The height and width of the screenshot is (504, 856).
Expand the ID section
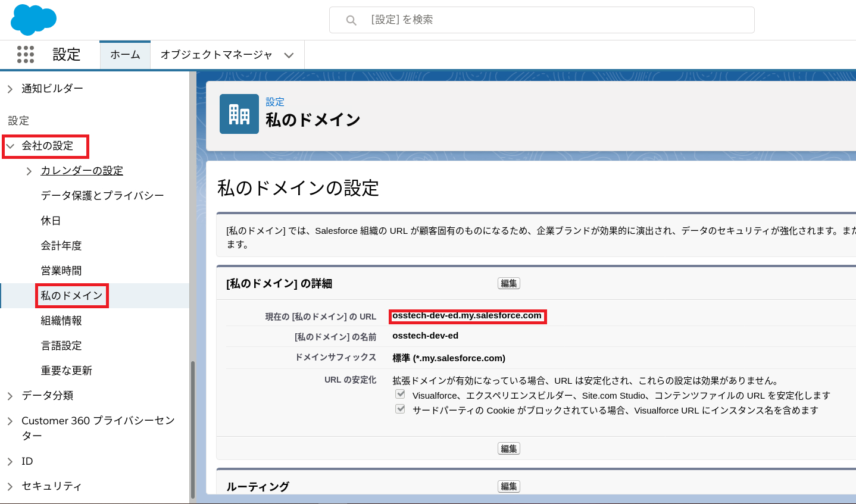coord(10,461)
